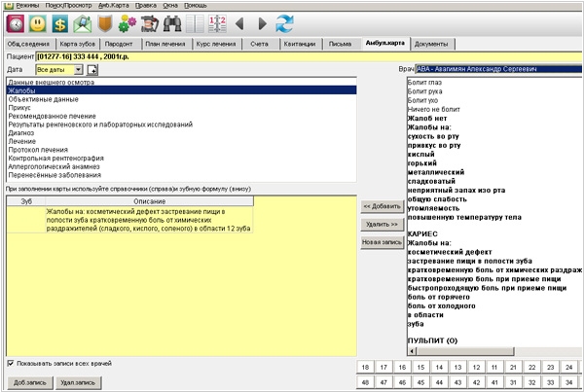
Task: Switch to the 'Письма' tab
Action: 340,44
